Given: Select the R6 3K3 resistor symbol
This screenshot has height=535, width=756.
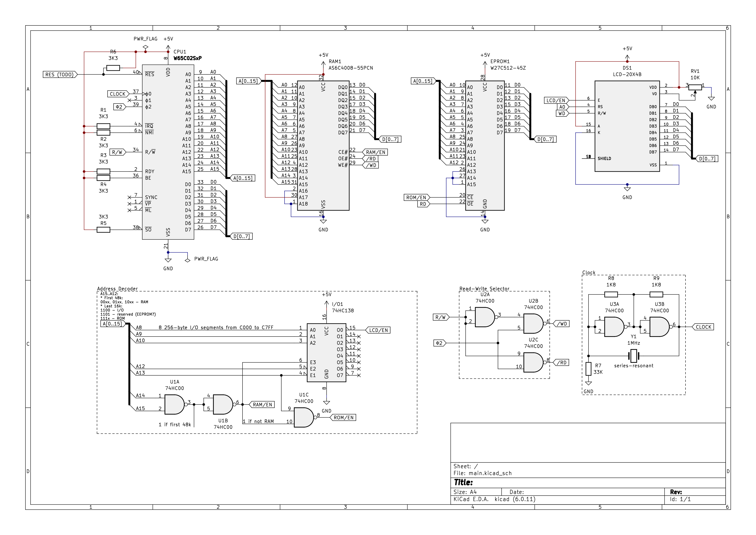Looking at the screenshot, I should click(113, 68).
